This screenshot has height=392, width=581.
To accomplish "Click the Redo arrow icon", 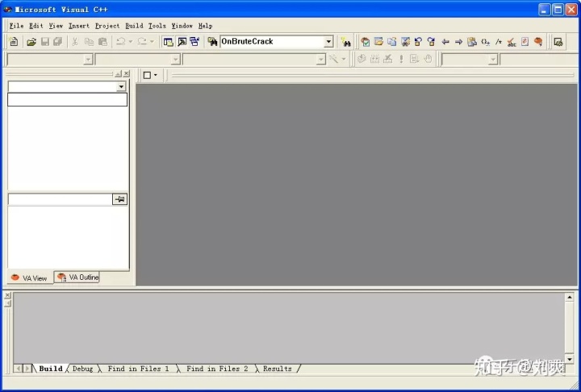I will tap(142, 41).
